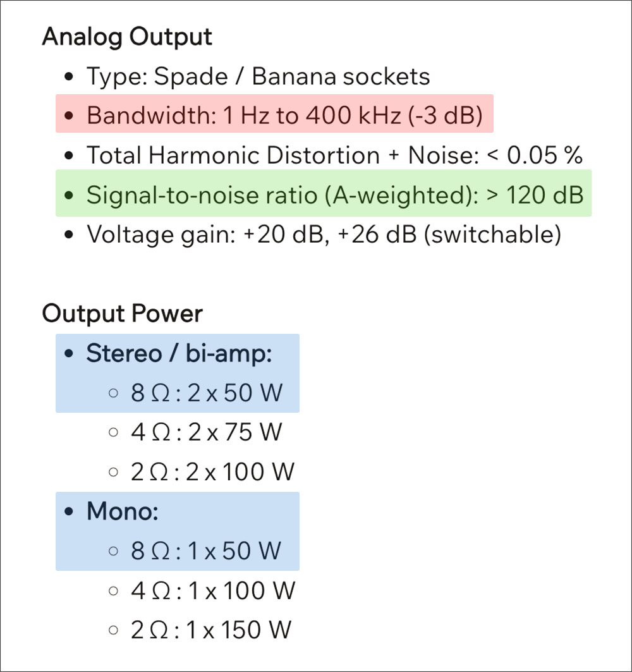This screenshot has height=672, width=632.
Task: Click the bullet before Stereo / bi-amp
Action: [x=69, y=354]
